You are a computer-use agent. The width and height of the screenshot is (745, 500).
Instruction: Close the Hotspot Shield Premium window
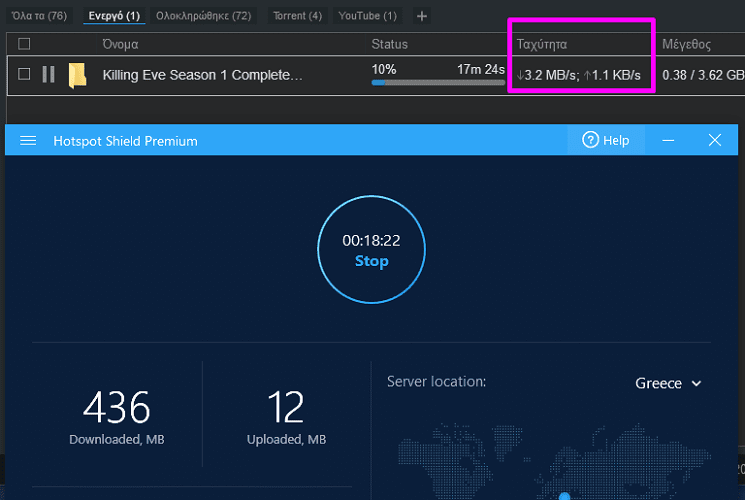pyautogui.click(x=715, y=140)
